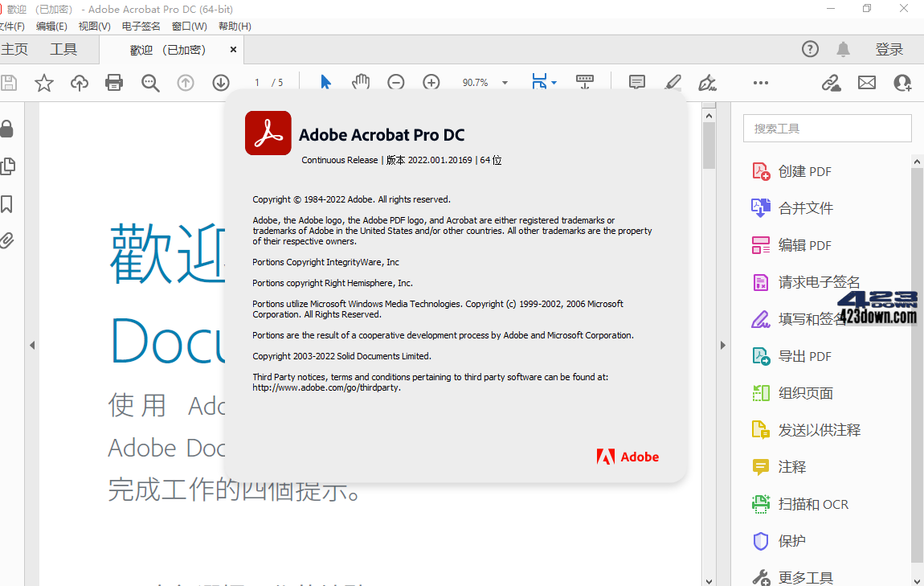Expand the fit page options dropdown arrow

554,83
